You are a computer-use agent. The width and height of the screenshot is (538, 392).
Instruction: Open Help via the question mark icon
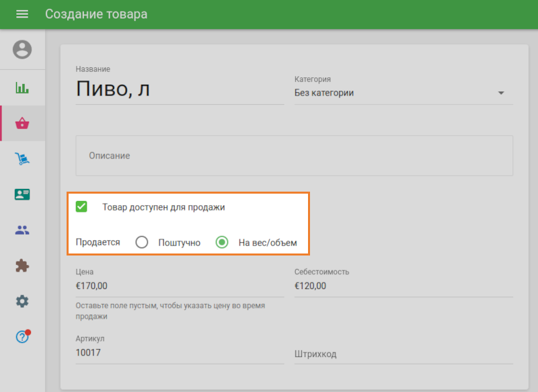(x=22, y=338)
